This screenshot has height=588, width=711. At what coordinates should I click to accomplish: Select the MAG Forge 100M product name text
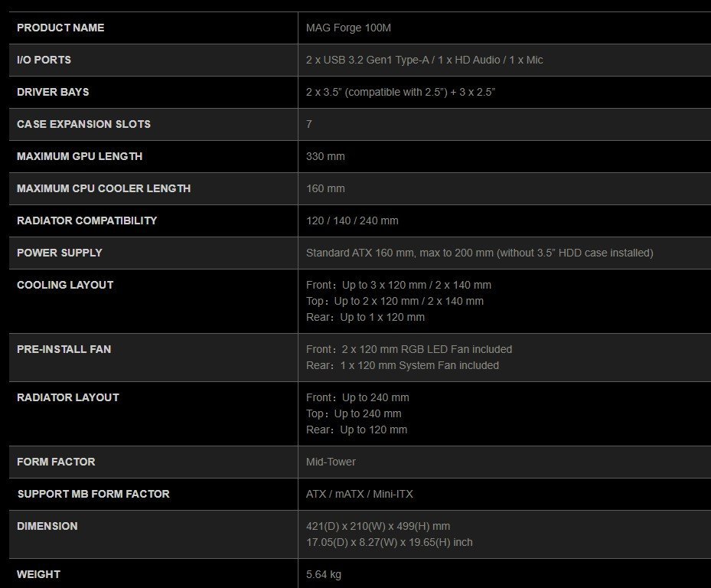tap(349, 28)
